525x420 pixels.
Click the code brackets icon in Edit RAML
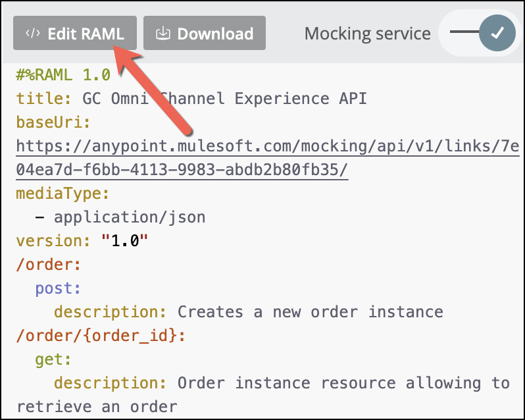[32, 34]
